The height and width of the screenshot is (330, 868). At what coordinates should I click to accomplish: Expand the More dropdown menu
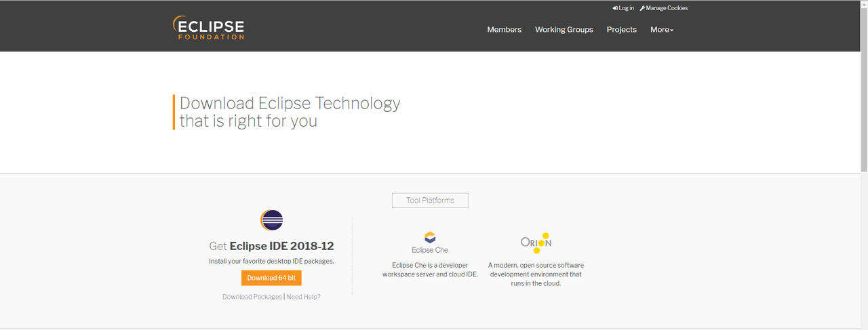pyautogui.click(x=662, y=30)
